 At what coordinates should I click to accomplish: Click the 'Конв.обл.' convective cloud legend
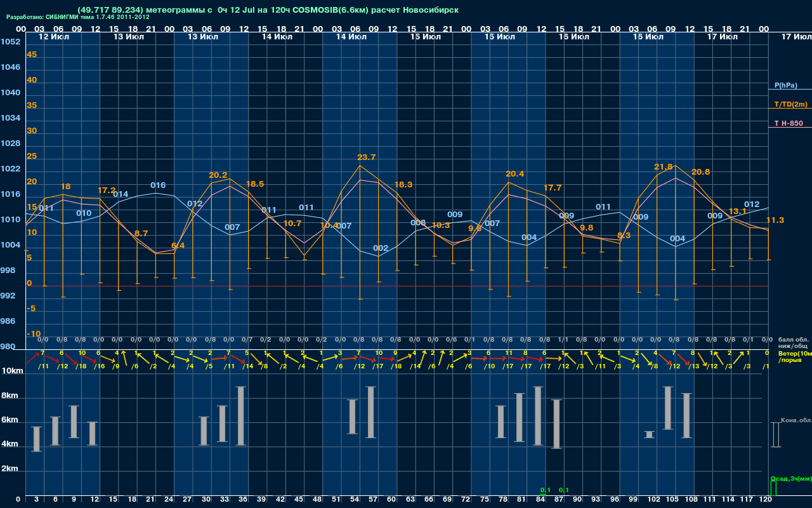[796, 420]
